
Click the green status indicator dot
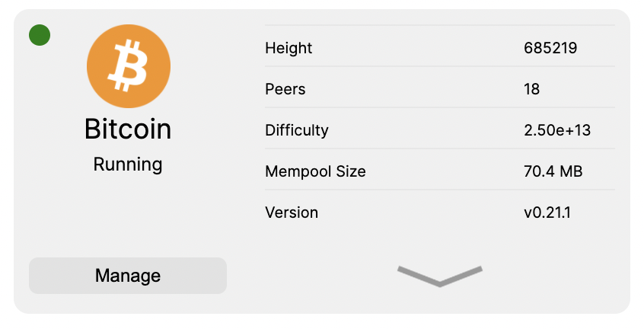click(x=40, y=35)
